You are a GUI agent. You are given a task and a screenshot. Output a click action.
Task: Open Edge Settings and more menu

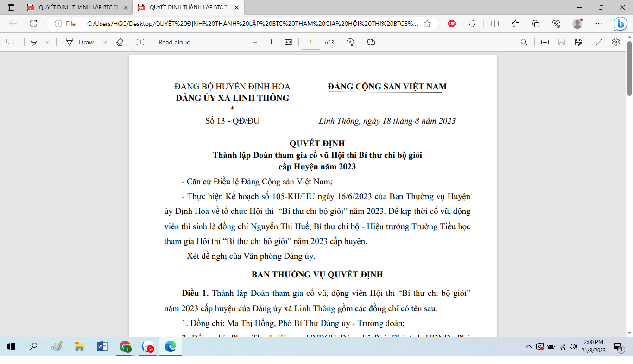point(599,24)
